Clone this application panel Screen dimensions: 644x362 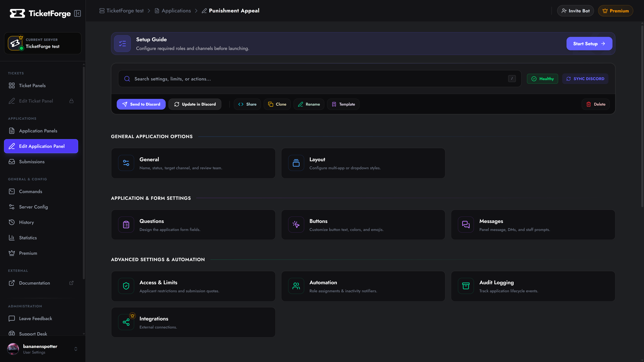tap(277, 104)
